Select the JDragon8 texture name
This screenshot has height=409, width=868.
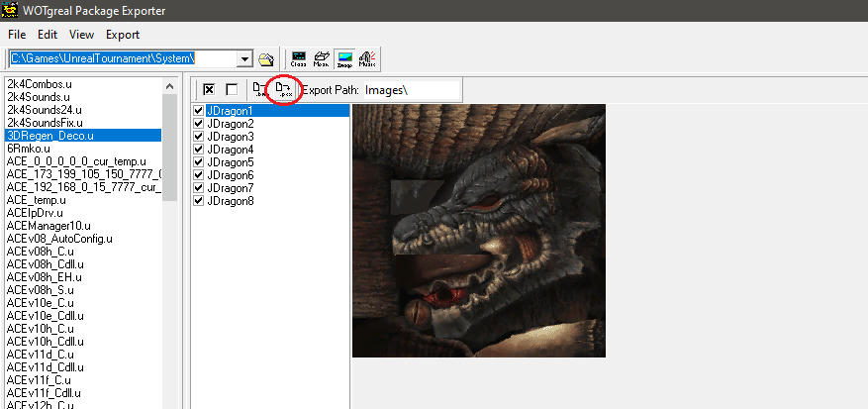pyautogui.click(x=231, y=201)
